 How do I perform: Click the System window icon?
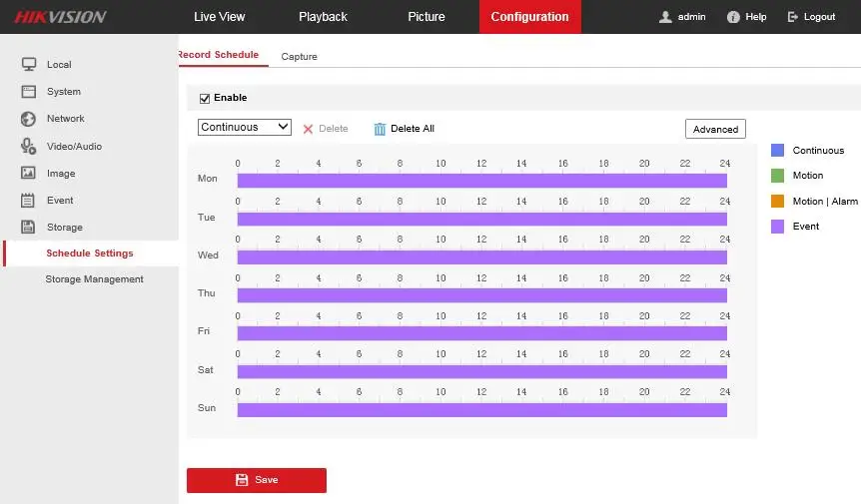[x=29, y=92]
